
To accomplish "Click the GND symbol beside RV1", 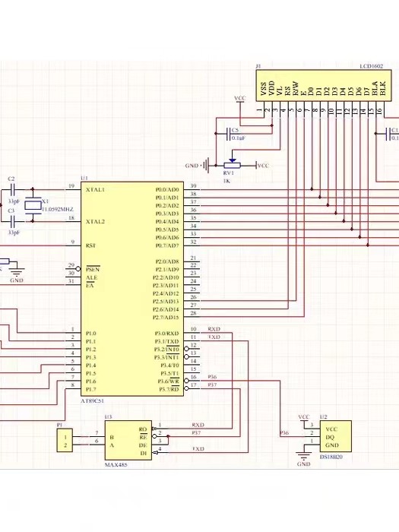I will point(206,166).
